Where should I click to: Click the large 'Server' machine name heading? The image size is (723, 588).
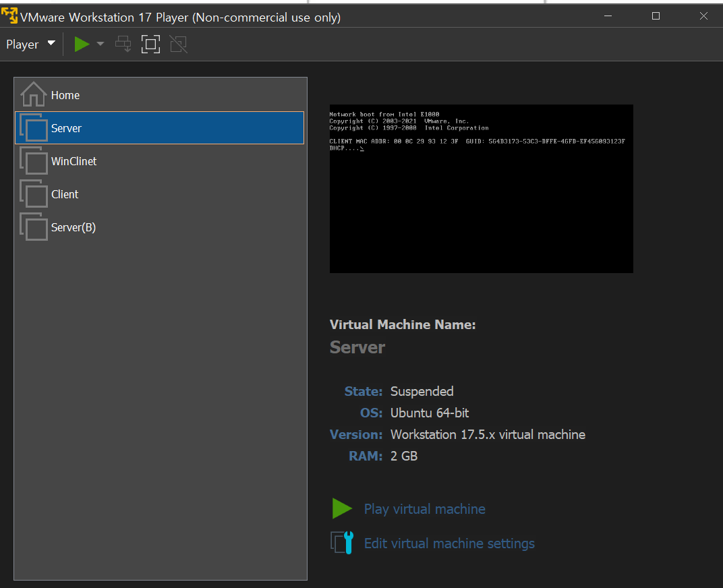point(357,347)
